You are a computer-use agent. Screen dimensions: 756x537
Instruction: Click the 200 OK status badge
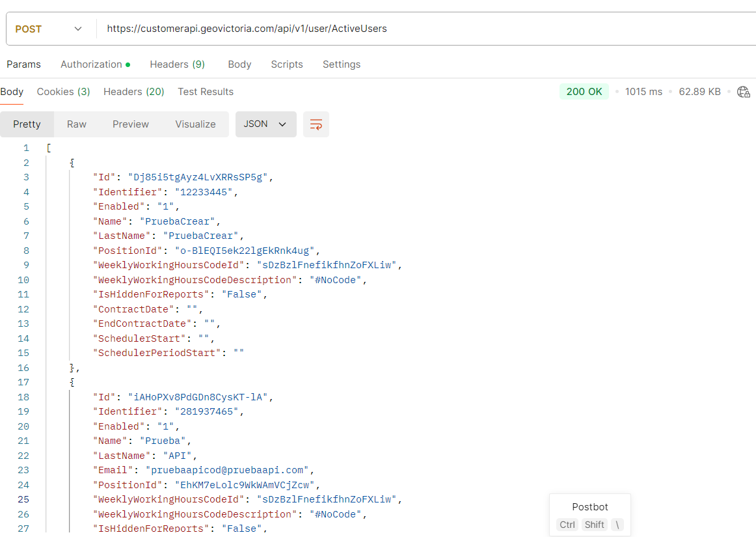coord(584,92)
